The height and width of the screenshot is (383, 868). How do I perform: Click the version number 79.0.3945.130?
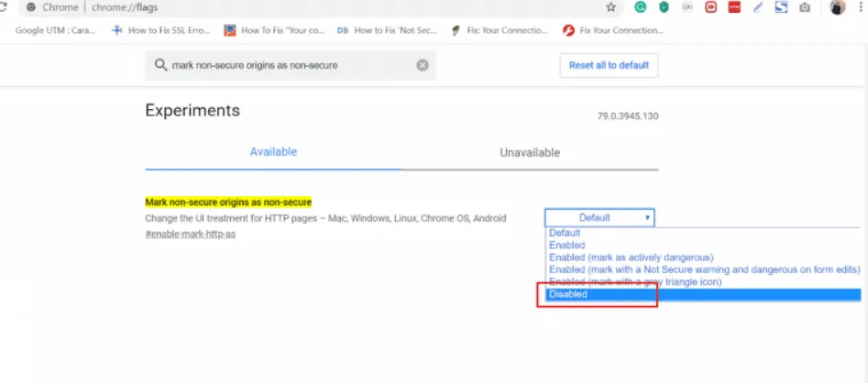628,116
